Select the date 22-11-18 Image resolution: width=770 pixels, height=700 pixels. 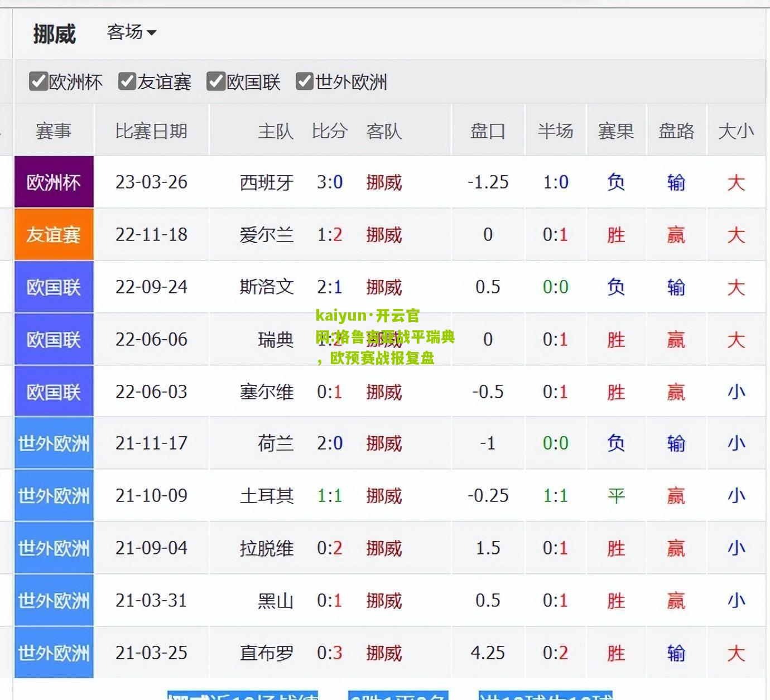[151, 234]
